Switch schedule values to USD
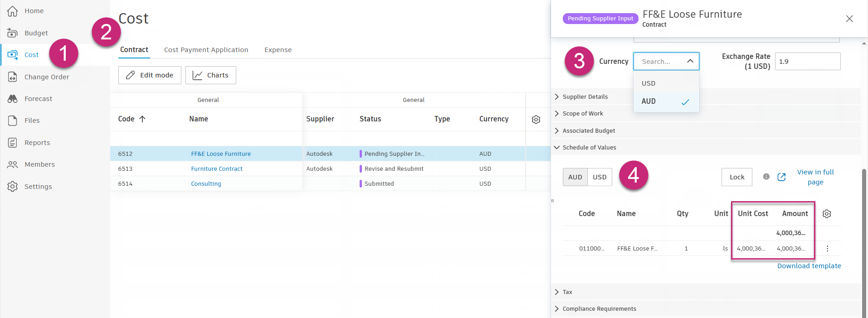Viewport: 868px width, 318px height. point(600,177)
